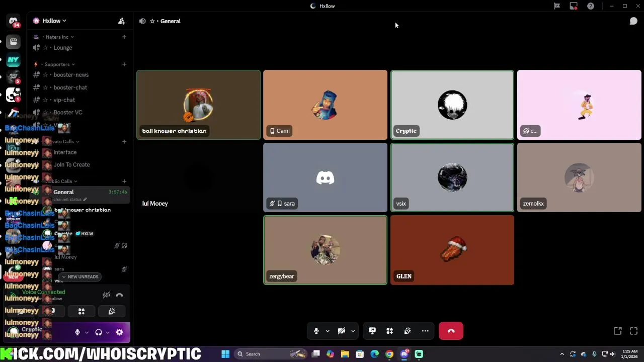Enter full screen call view
The width and height of the screenshot is (644, 362).
[x=633, y=331]
